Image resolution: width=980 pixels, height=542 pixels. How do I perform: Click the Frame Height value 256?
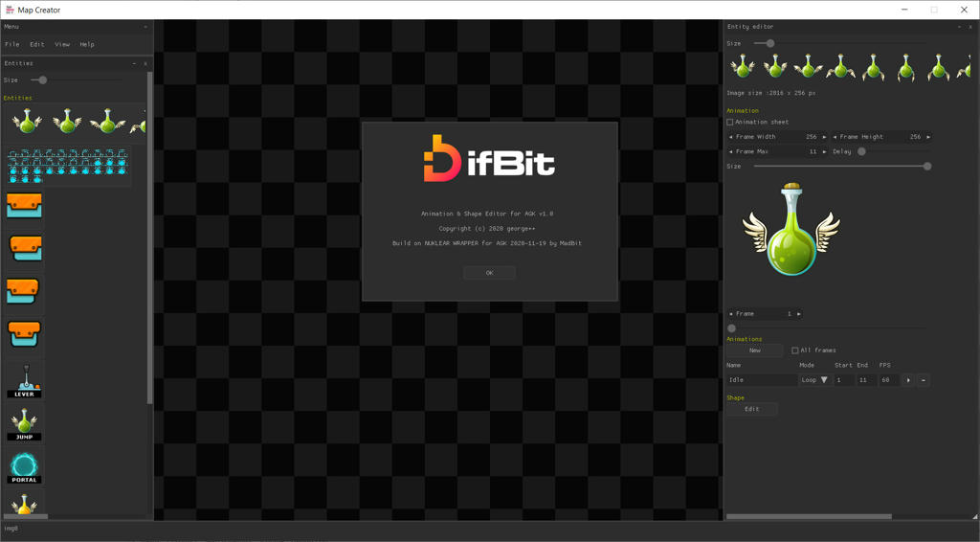coord(915,137)
